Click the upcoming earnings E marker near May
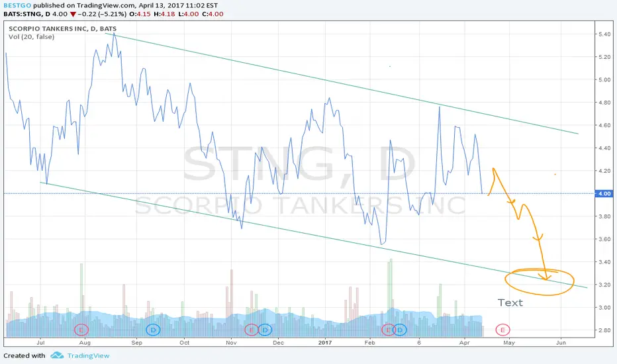617x364 pixels. (502, 330)
